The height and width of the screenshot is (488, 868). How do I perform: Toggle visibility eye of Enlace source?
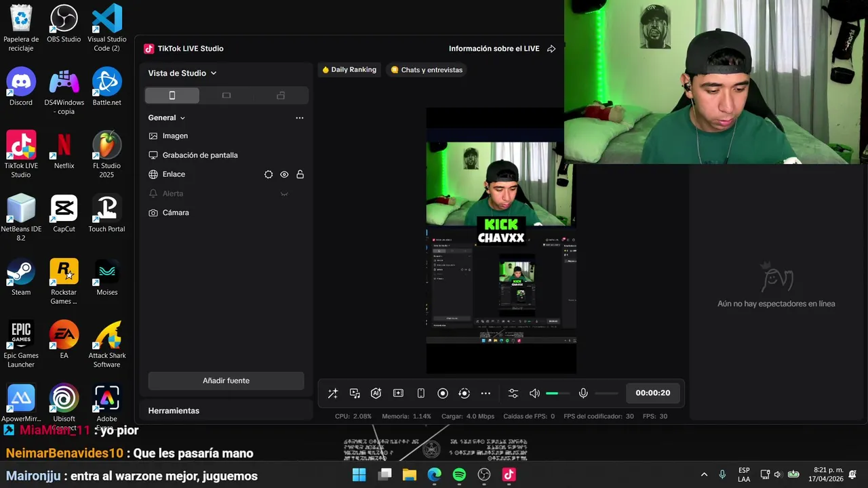pos(284,174)
